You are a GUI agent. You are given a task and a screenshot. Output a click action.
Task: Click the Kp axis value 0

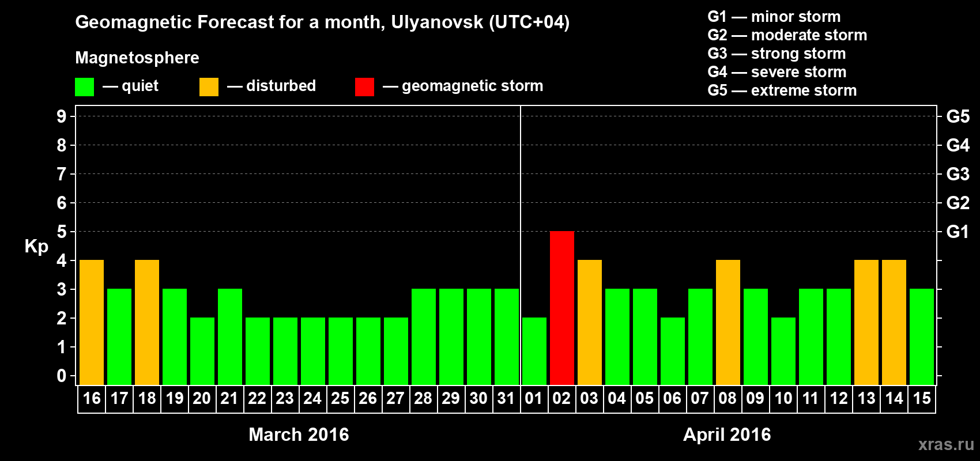pyautogui.click(x=62, y=376)
